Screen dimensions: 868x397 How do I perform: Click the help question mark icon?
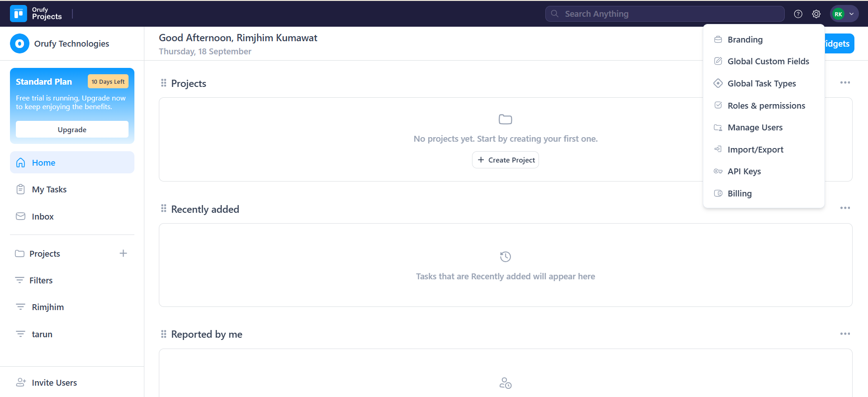(798, 14)
